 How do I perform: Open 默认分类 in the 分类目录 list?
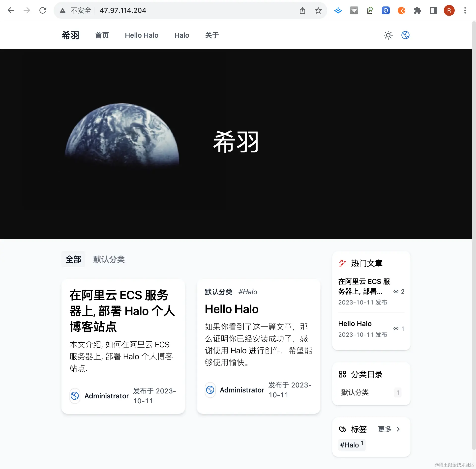(x=355, y=392)
